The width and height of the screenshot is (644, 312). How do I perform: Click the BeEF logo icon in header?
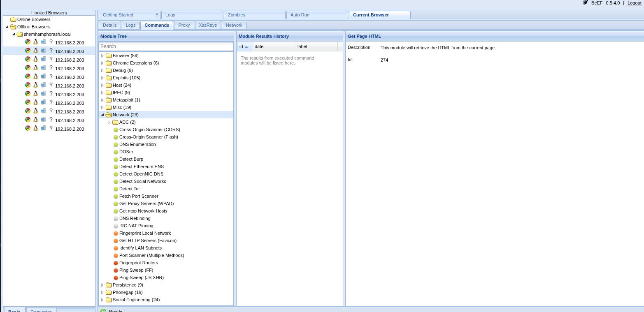[585, 2]
